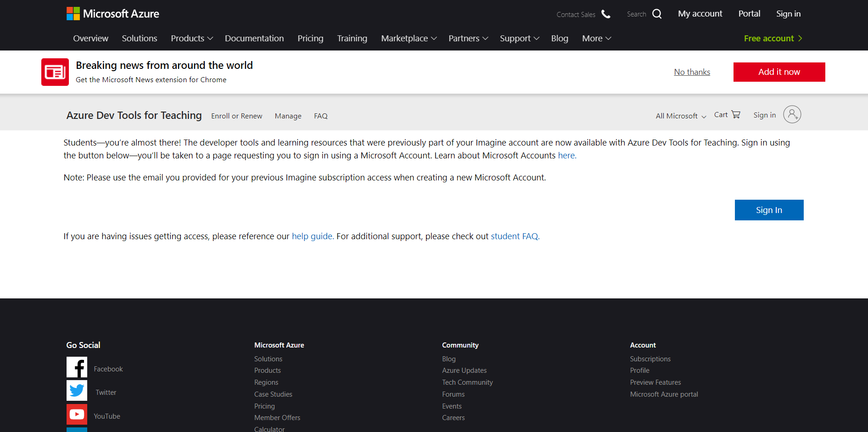Viewport: 868px width, 432px height.
Task: Open footer Member Offers link
Action: [277, 418]
